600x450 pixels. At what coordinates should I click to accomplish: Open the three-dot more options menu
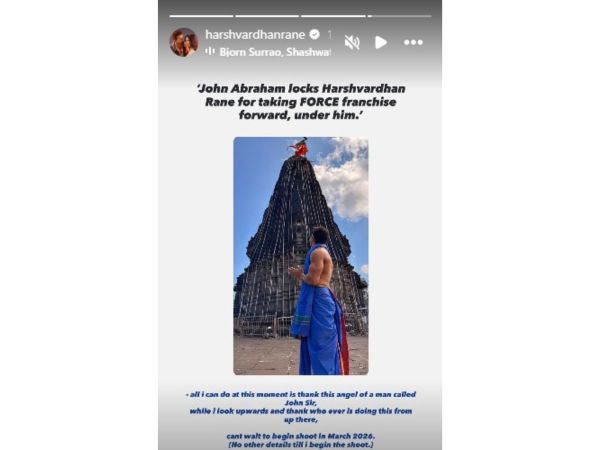click(x=413, y=42)
